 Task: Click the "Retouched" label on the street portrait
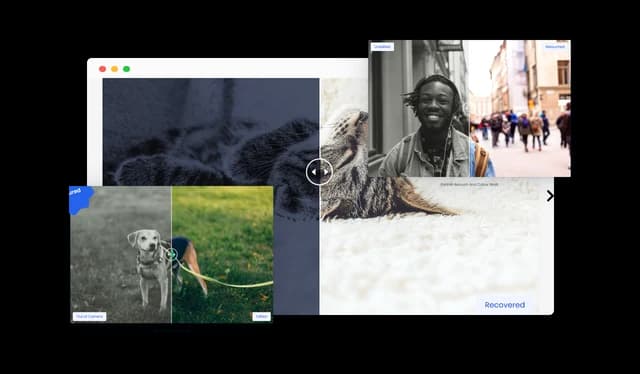pos(555,47)
